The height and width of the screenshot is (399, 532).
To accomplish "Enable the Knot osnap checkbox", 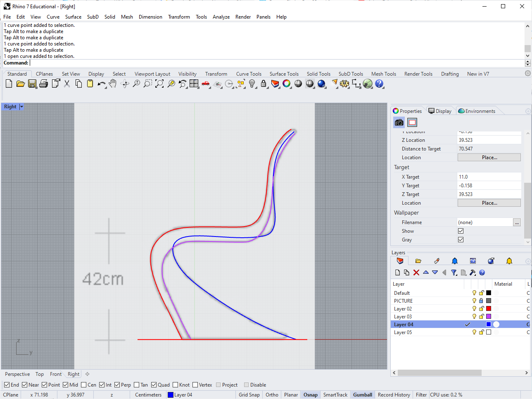I will pyautogui.click(x=176, y=385).
